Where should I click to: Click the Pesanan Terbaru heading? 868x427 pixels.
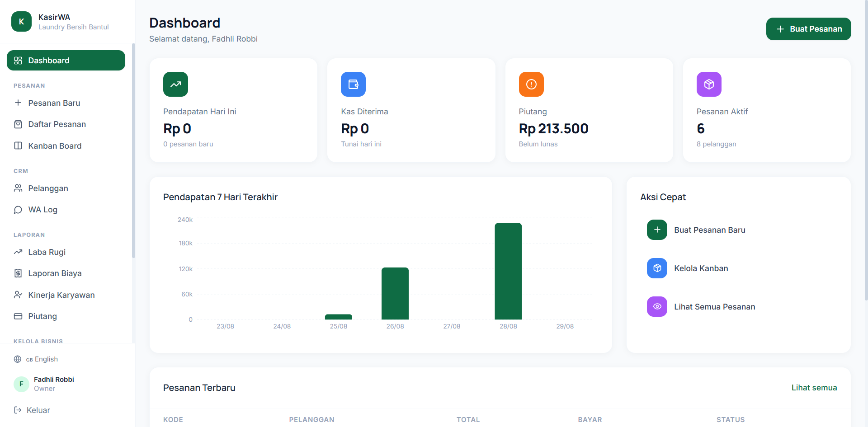pyautogui.click(x=199, y=388)
